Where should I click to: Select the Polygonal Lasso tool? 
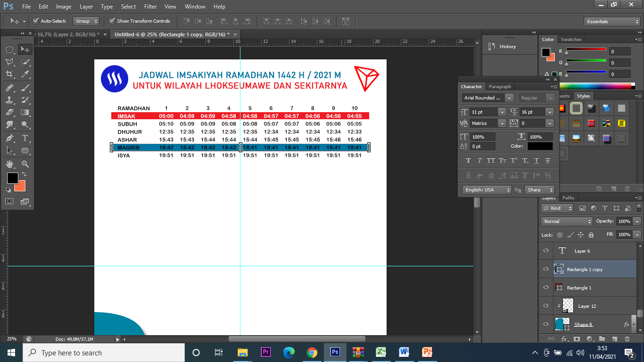tap(9, 62)
